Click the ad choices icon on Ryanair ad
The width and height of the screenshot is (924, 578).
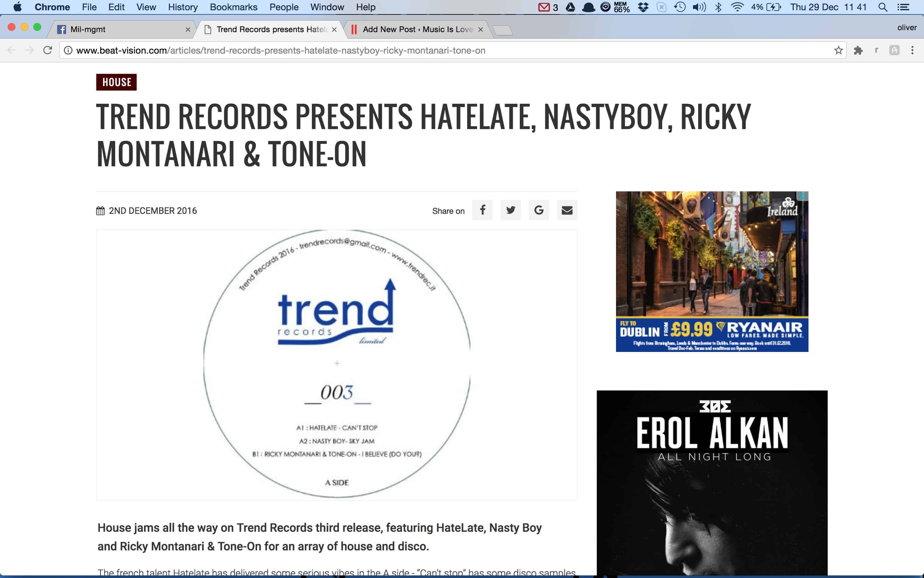click(803, 196)
